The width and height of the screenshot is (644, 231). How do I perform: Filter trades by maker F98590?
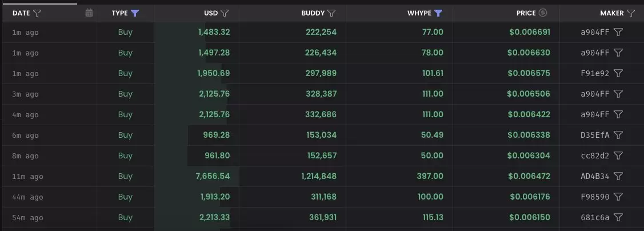point(618,197)
